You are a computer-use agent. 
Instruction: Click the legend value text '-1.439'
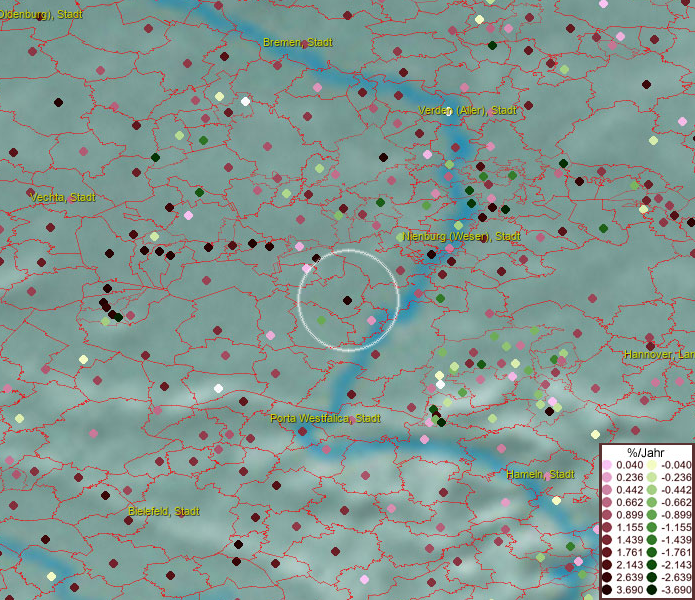tap(676, 540)
